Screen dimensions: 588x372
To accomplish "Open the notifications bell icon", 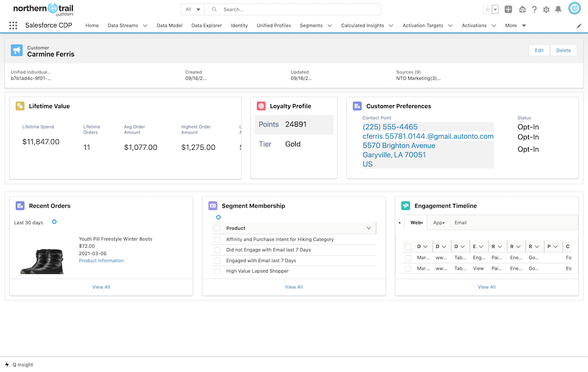I will pyautogui.click(x=558, y=9).
